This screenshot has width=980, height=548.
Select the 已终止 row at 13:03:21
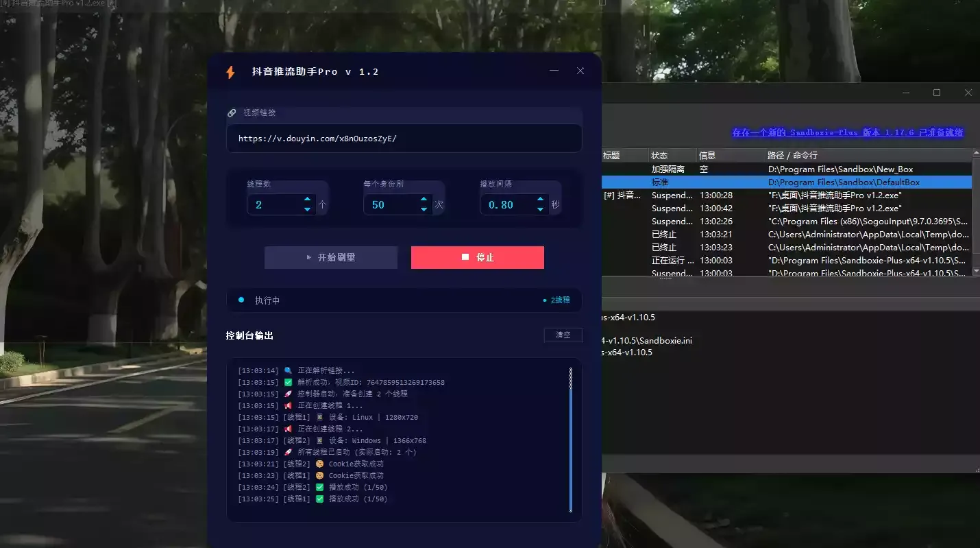[x=787, y=235]
